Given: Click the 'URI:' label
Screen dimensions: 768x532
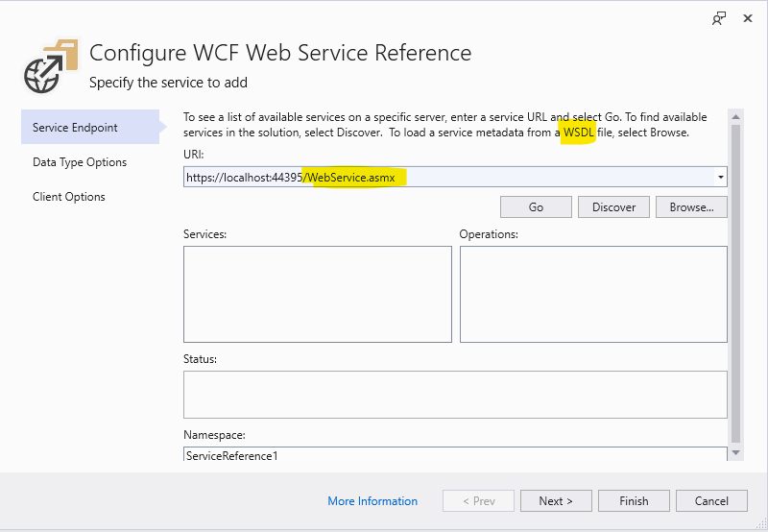Looking at the screenshot, I should coord(194,155).
